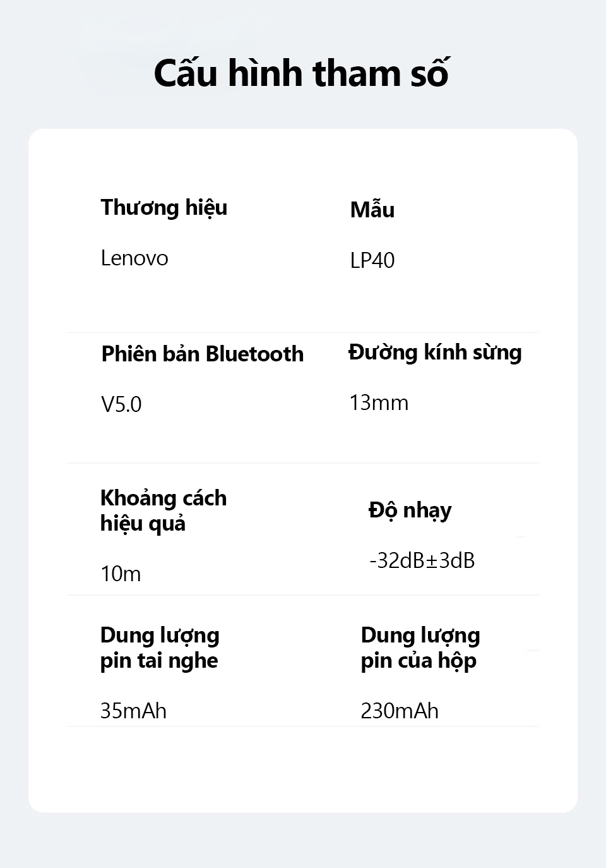Select the "Khoảng cách hiệu quả" label
Image resolution: width=606 pixels, height=868 pixels.
tap(163, 510)
